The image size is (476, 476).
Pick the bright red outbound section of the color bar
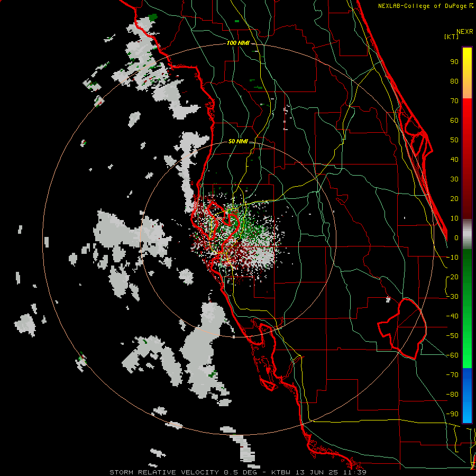467,158
